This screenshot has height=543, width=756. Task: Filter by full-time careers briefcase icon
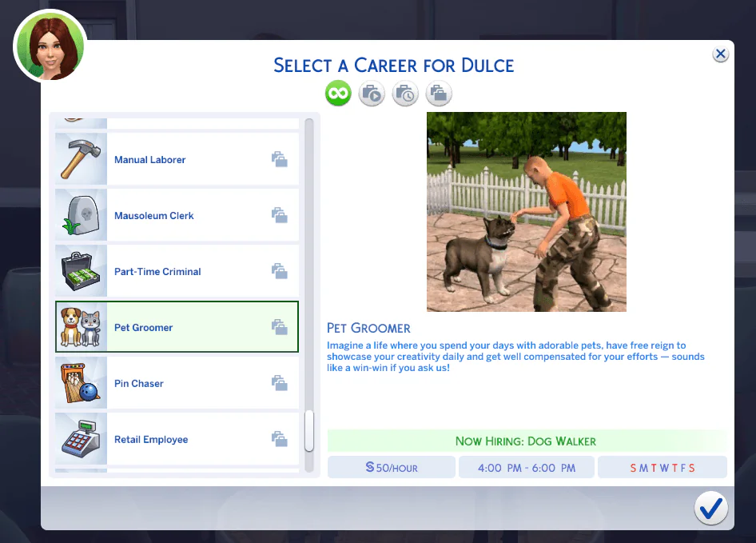click(x=372, y=93)
